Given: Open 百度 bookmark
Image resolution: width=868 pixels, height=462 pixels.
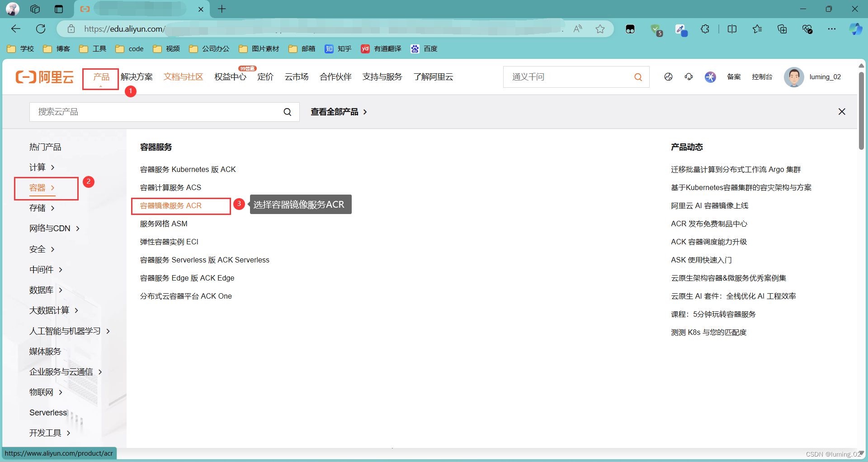Looking at the screenshot, I should point(424,49).
